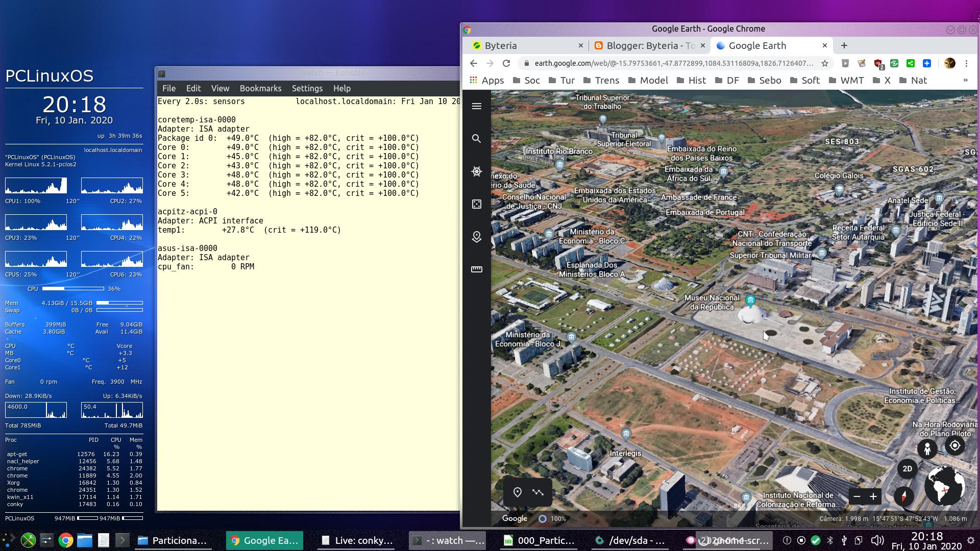Open a new Chrome tab
This screenshot has width=980, height=551.
(x=844, y=45)
